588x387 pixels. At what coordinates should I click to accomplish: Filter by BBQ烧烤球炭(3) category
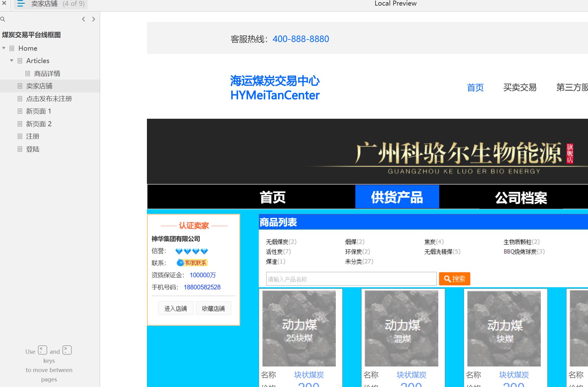(524, 252)
